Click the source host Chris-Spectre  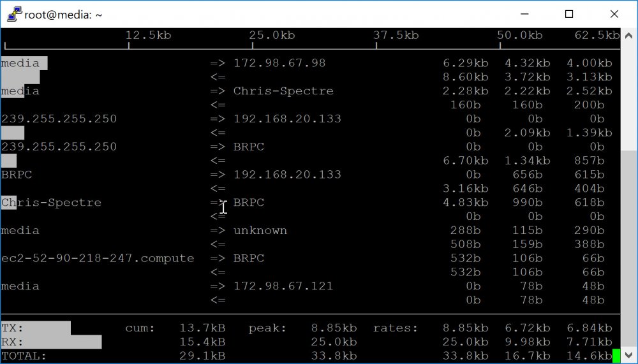click(51, 202)
